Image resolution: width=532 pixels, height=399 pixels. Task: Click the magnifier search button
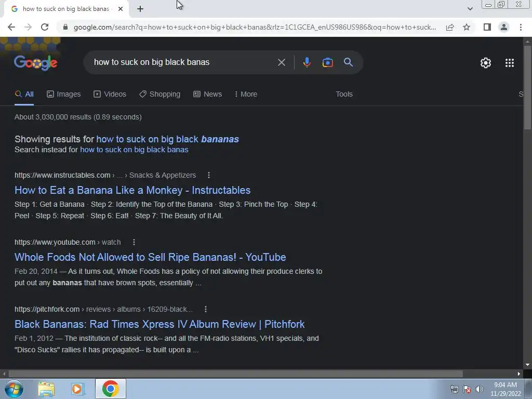click(x=348, y=62)
